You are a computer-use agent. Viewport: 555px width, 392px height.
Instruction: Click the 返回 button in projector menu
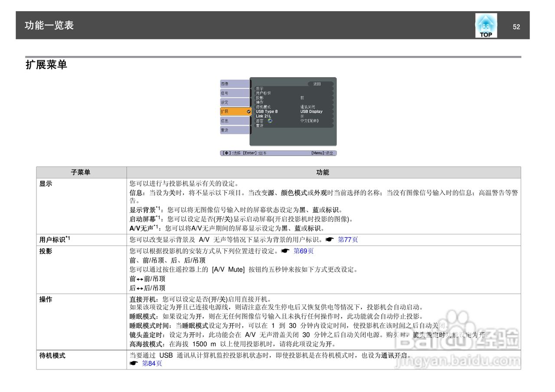click(321, 84)
